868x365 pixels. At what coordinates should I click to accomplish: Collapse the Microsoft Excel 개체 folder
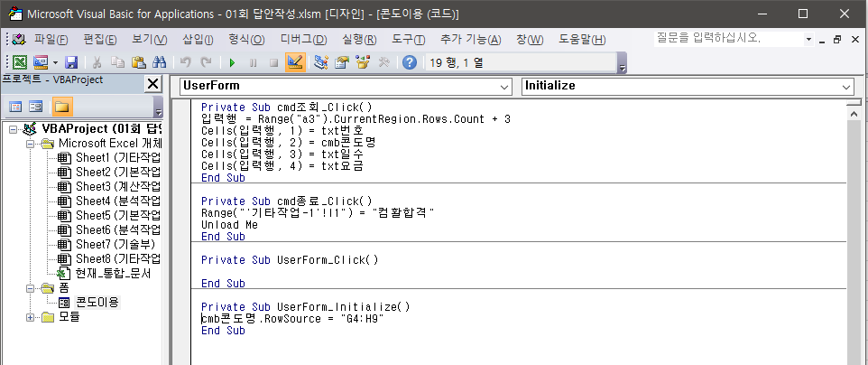tap(32, 144)
